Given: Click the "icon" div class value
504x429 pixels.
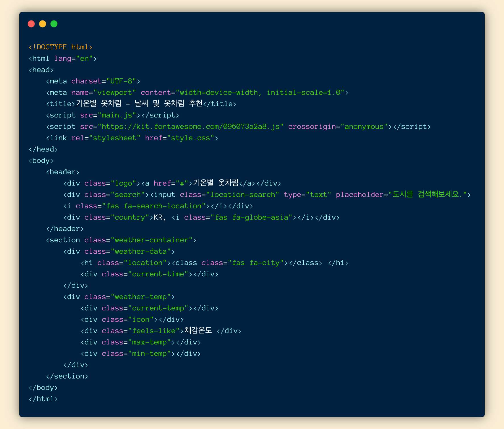Looking at the screenshot, I should (x=141, y=319).
